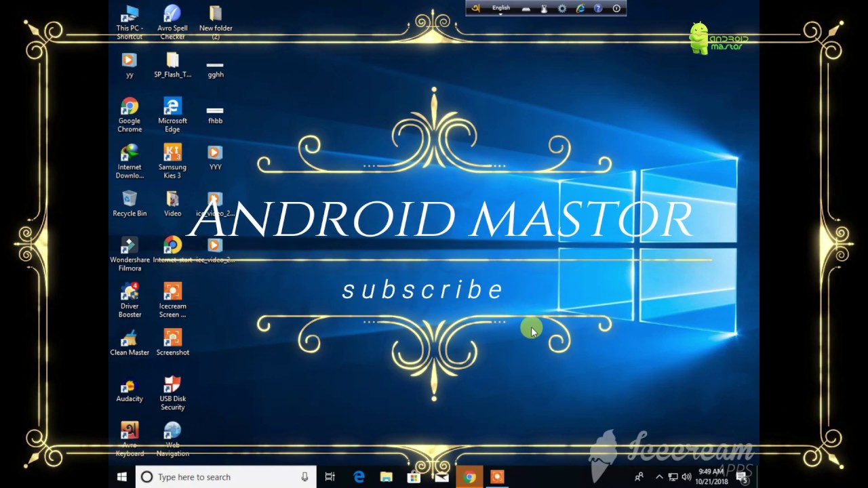
Task: Open the YYY video file icon
Action: click(215, 157)
